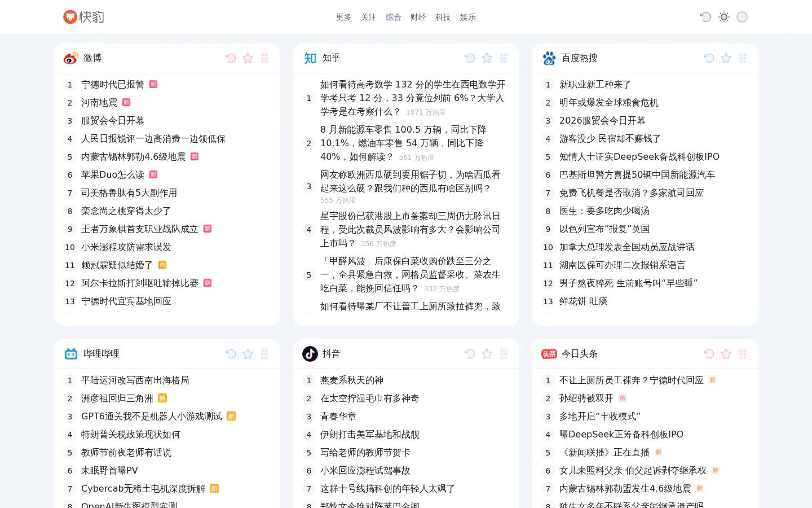The width and height of the screenshot is (812, 508).
Task: Open Weibo topic 小米澎程攻防需求误发
Action: click(126, 247)
